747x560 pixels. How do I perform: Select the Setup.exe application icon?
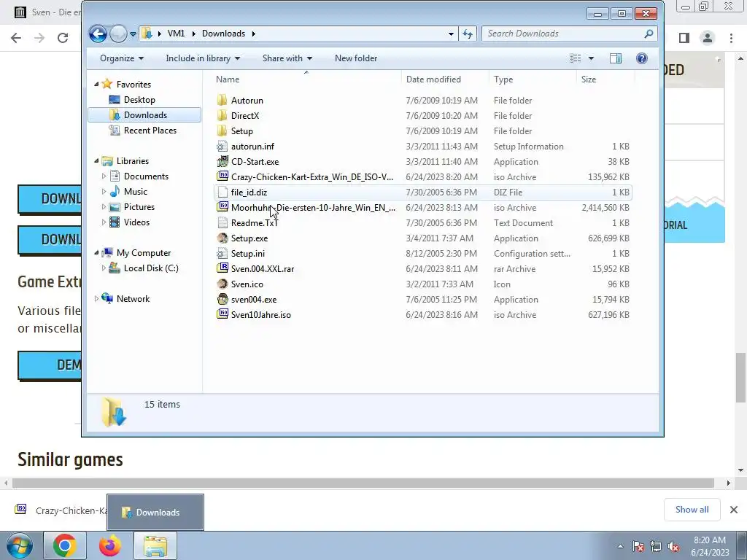click(x=222, y=238)
